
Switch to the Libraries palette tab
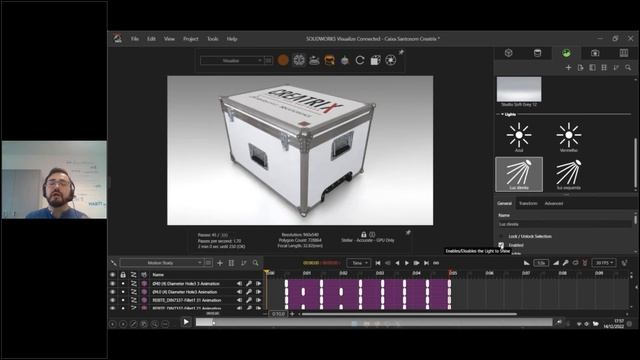coord(624,53)
